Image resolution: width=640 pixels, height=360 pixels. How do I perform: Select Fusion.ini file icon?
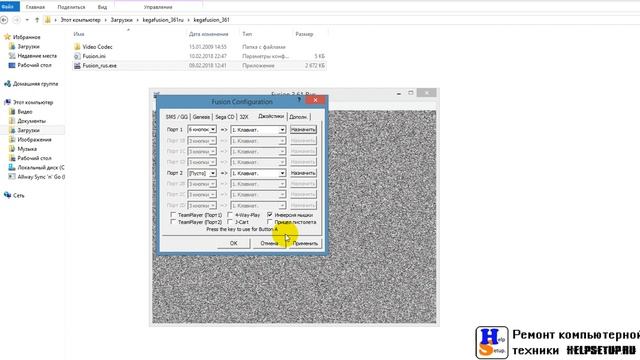click(x=77, y=56)
